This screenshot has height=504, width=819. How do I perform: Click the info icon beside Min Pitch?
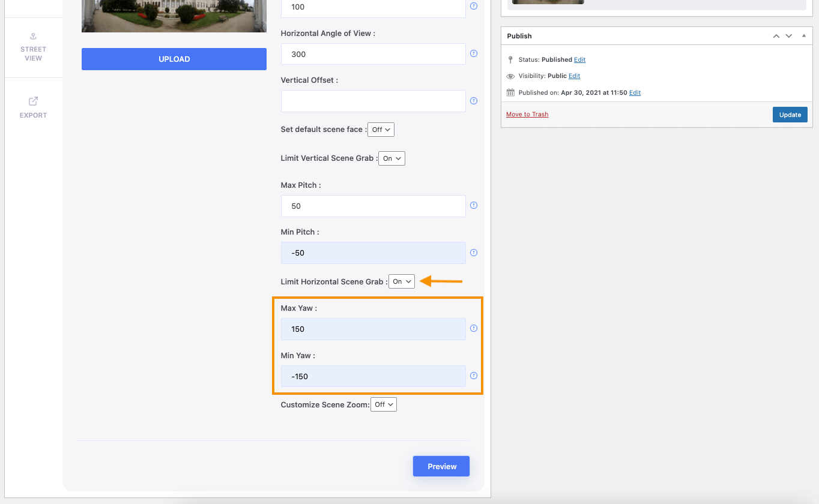[474, 253]
